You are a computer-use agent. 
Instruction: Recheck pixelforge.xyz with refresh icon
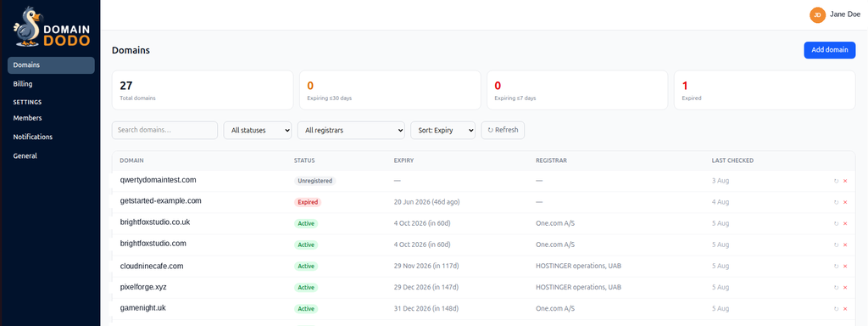[x=836, y=288]
